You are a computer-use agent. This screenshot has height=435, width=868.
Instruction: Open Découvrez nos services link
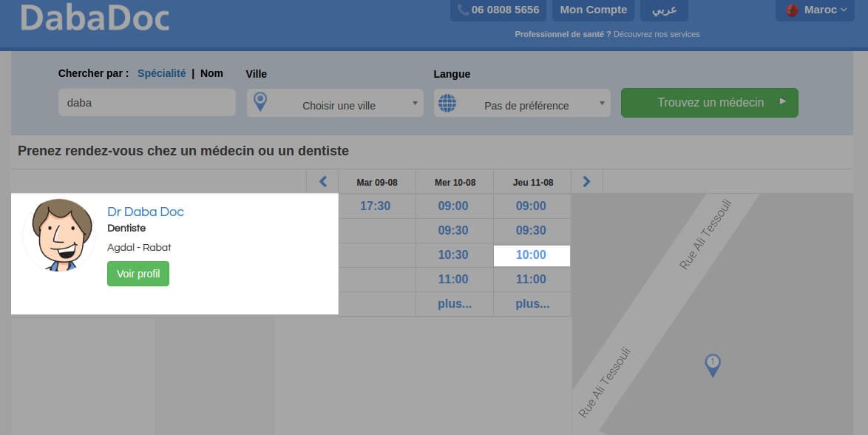pyautogui.click(x=657, y=34)
